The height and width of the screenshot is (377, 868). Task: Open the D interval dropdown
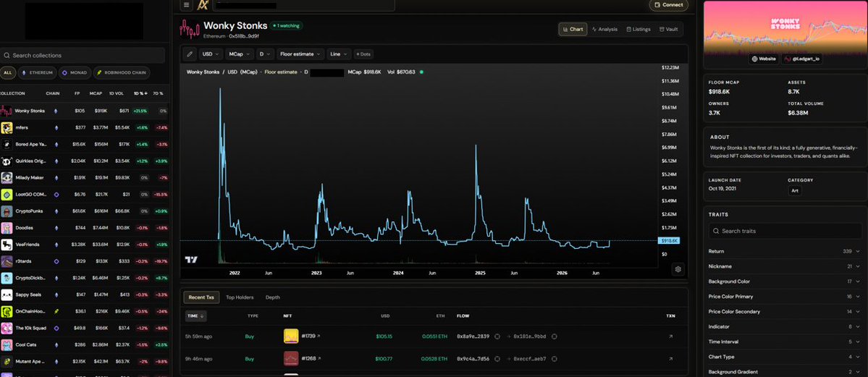pyautogui.click(x=266, y=54)
